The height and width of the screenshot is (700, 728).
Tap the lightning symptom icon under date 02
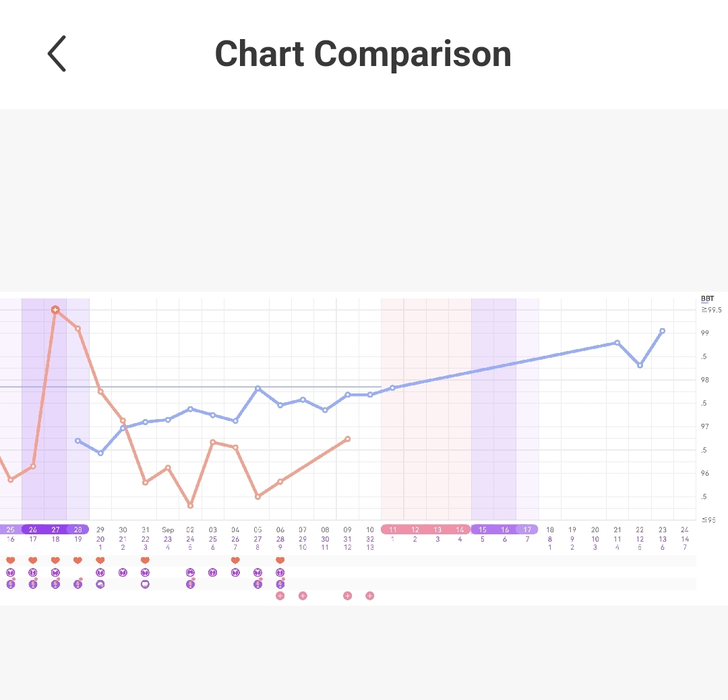pos(191,584)
